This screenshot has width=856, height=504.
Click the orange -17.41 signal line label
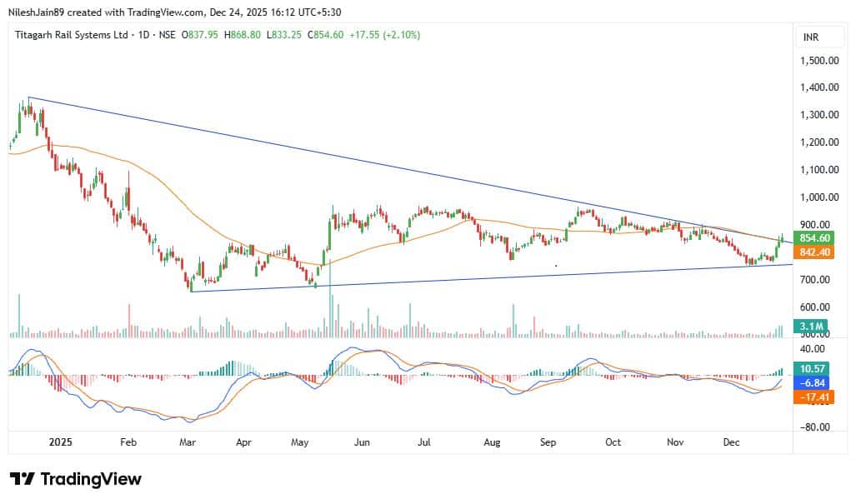point(814,397)
